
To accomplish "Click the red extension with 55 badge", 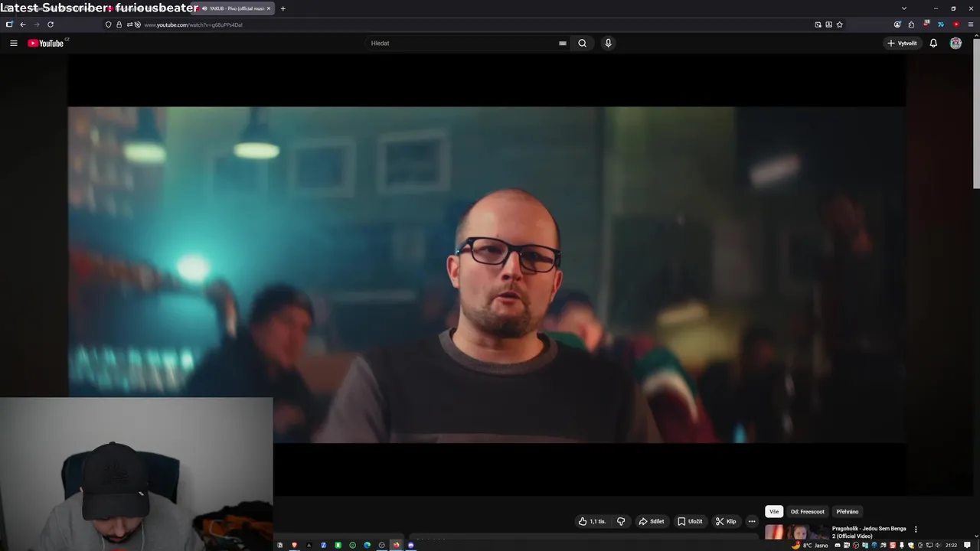I will point(926,24).
